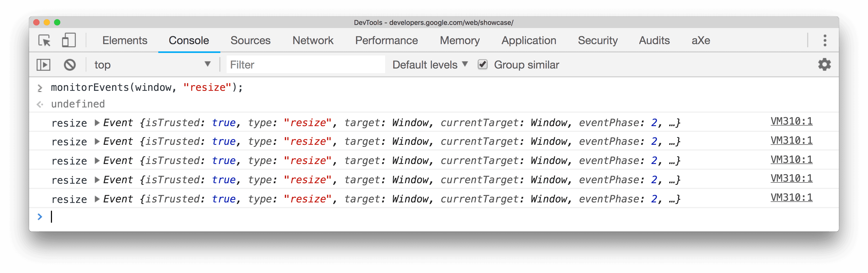Click the blue prompt arrow in console
This screenshot has width=868, height=273.
(41, 216)
